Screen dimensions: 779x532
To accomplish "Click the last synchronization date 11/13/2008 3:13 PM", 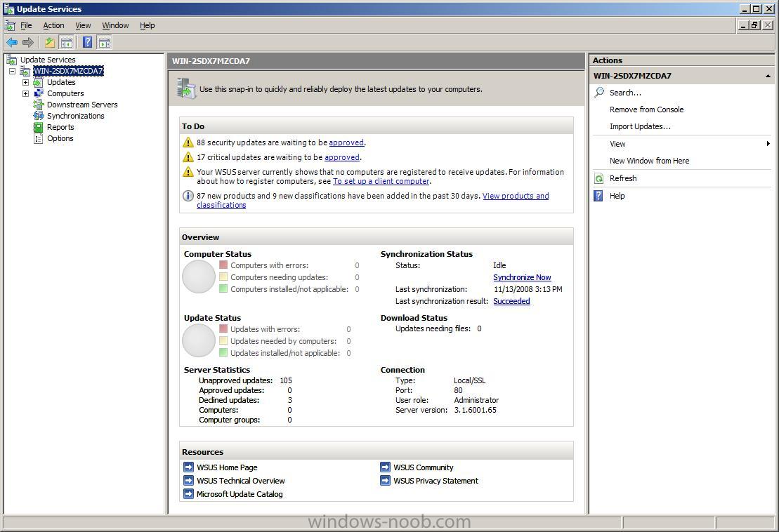I will pyautogui.click(x=528, y=289).
